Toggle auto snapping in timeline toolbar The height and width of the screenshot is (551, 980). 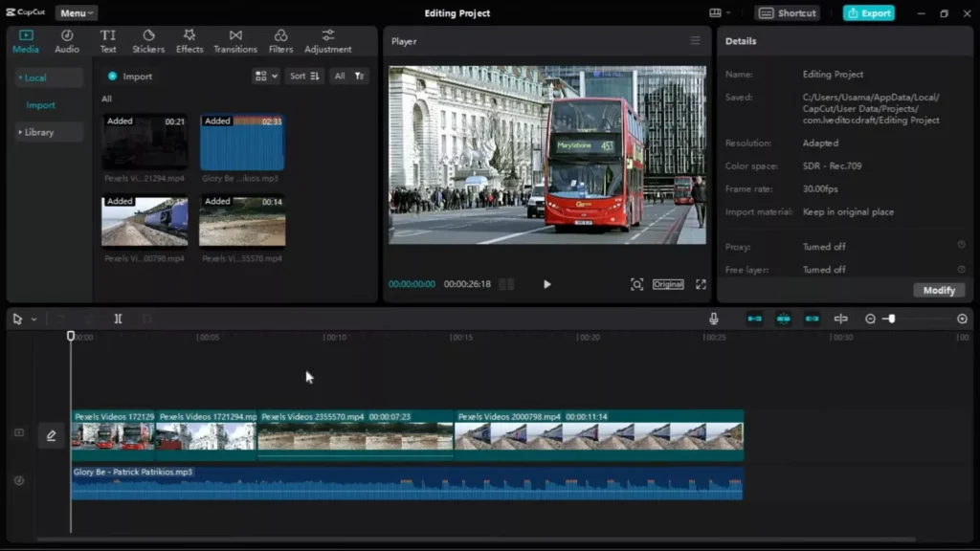[783, 319]
